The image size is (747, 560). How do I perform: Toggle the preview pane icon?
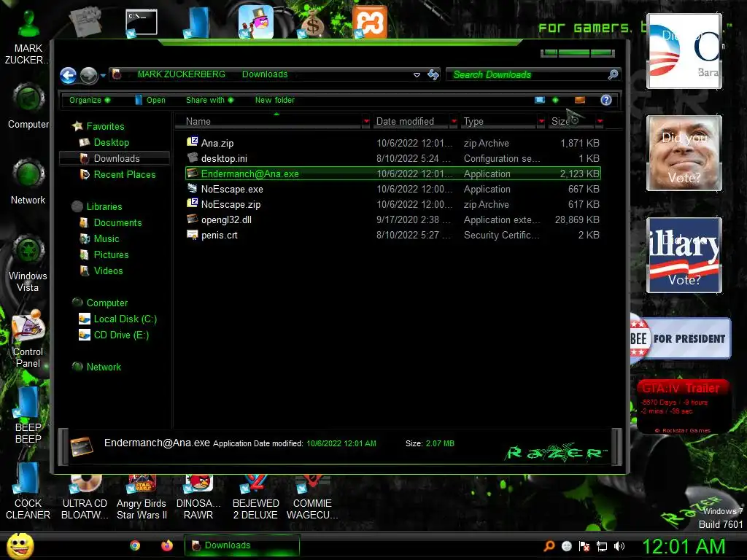[x=580, y=100]
